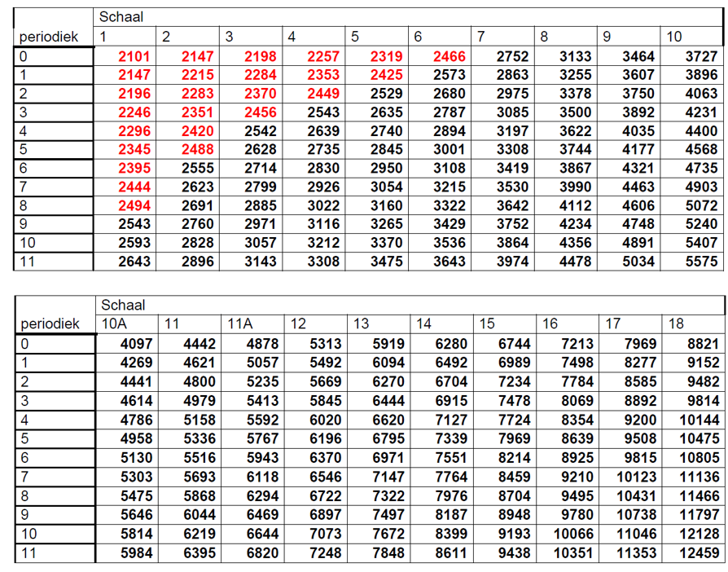Click red value 2456 in schaal 3
This screenshot has width=728, height=572.
[260, 112]
